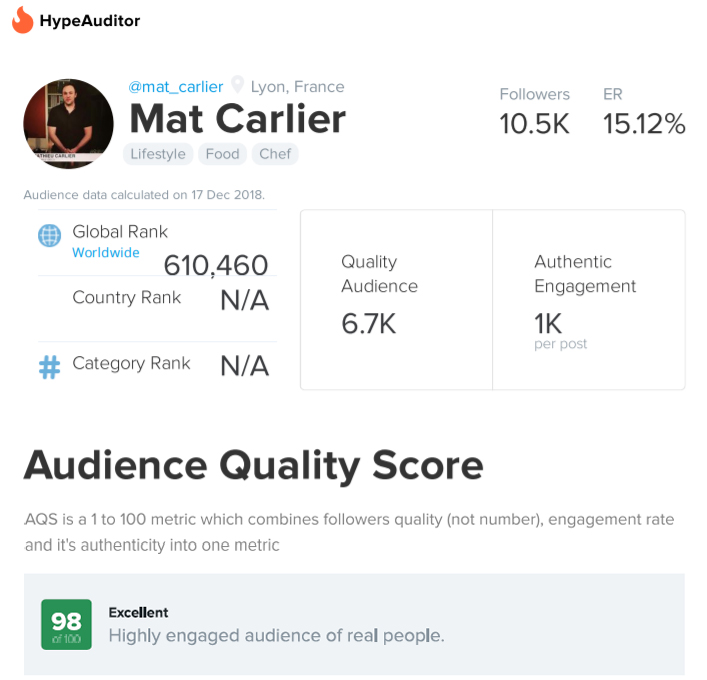Click the HypeAuditor flame logo icon

pyautogui.click(x=23, y=20)
